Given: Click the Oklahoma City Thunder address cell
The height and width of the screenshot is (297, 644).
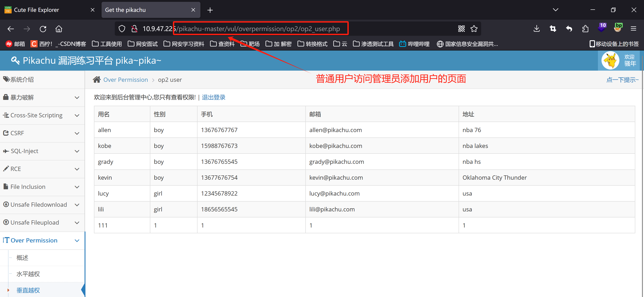Looking at the screenshot, I should click(547, 178).
